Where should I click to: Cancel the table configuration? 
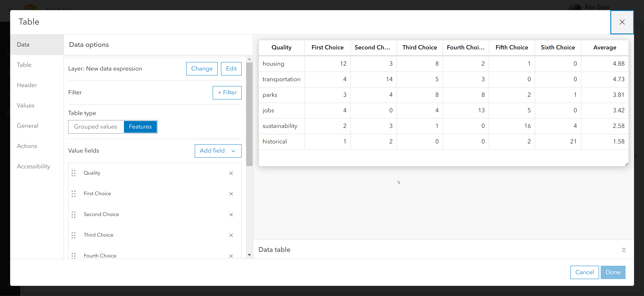[x=584, y=272]
